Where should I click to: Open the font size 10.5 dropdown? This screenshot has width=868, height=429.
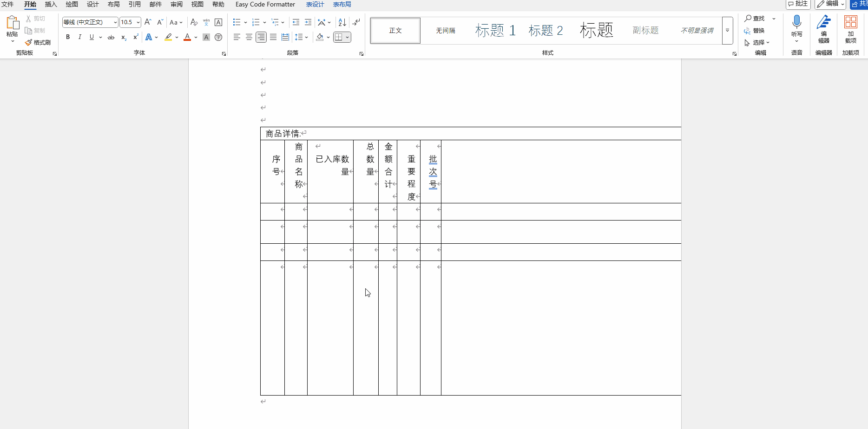pos(138,22)
